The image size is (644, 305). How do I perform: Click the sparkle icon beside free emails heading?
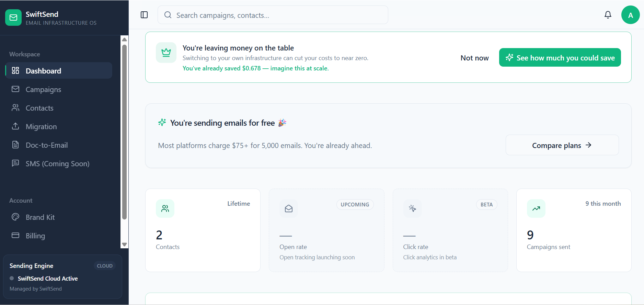tap(162, 122)
